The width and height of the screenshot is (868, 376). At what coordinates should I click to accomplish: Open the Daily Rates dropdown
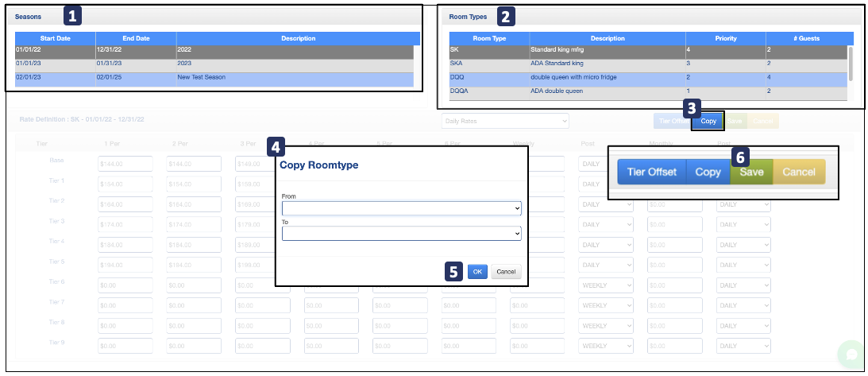coord(505,121)
